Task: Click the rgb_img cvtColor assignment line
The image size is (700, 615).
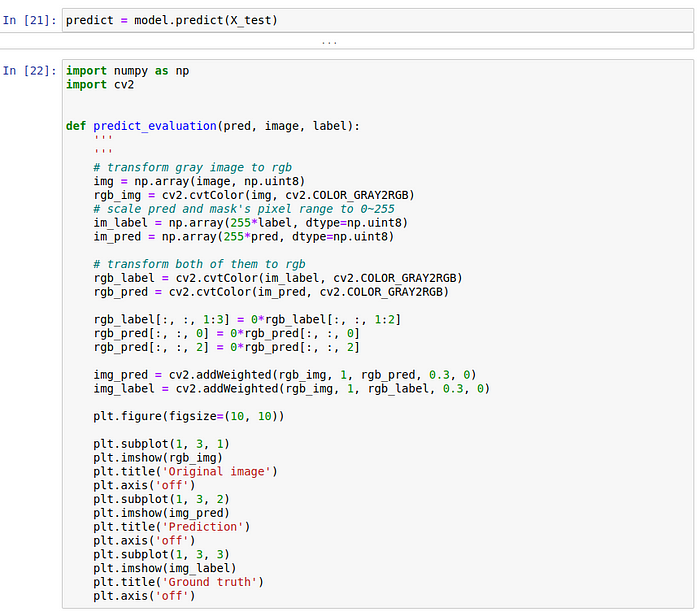Action: [254, 195]
